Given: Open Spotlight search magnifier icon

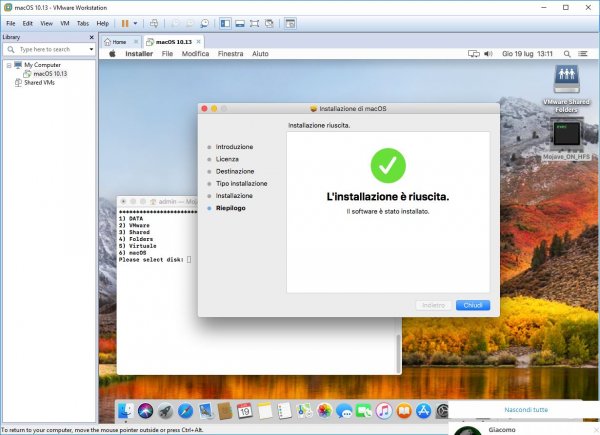Looking at the screenshot, I should click(567, 54).
